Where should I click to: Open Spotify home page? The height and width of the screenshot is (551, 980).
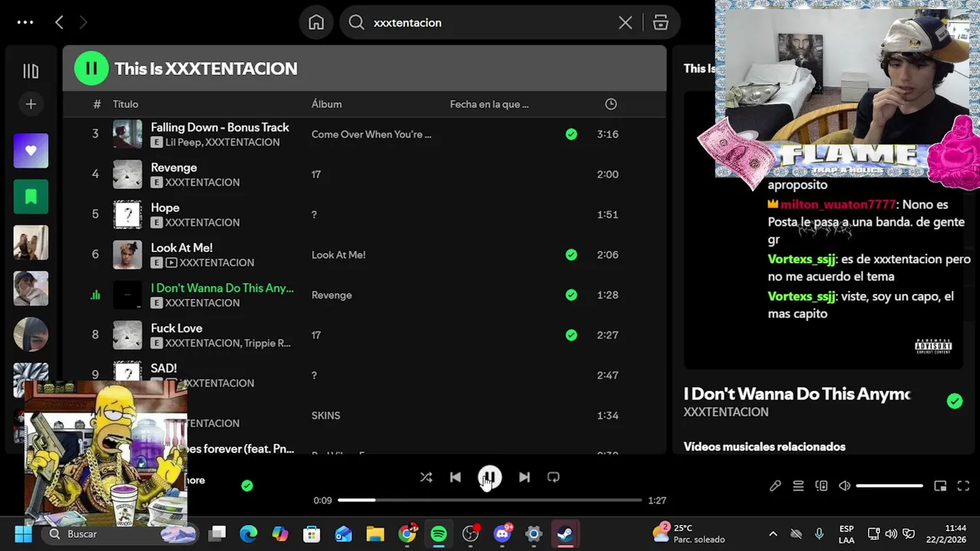(x=316, y=23)
